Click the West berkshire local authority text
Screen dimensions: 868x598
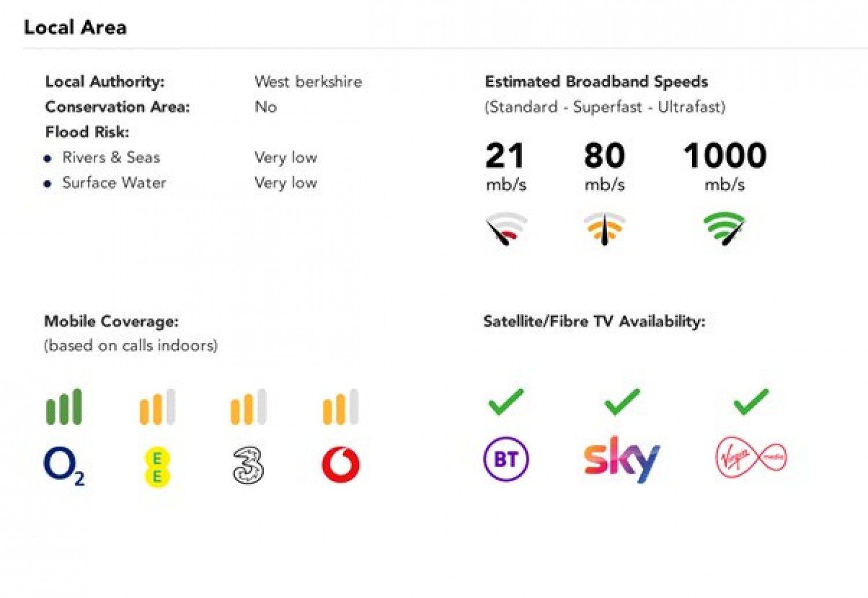coord(308,82)
